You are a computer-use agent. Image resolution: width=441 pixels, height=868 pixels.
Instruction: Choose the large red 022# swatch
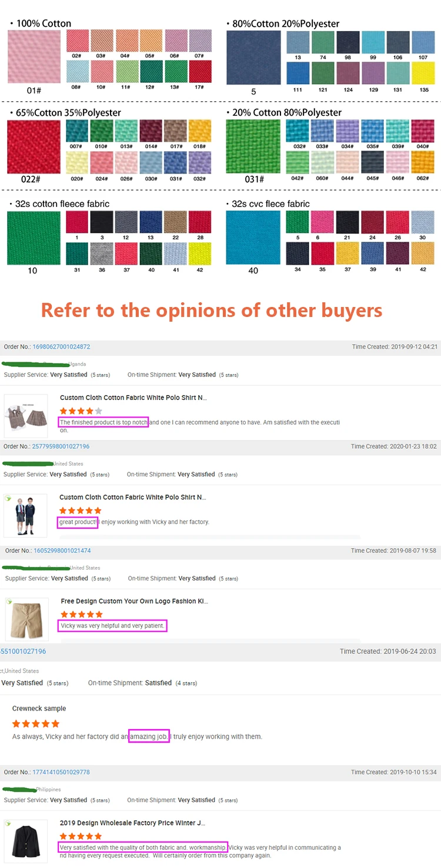pos(34,146)
